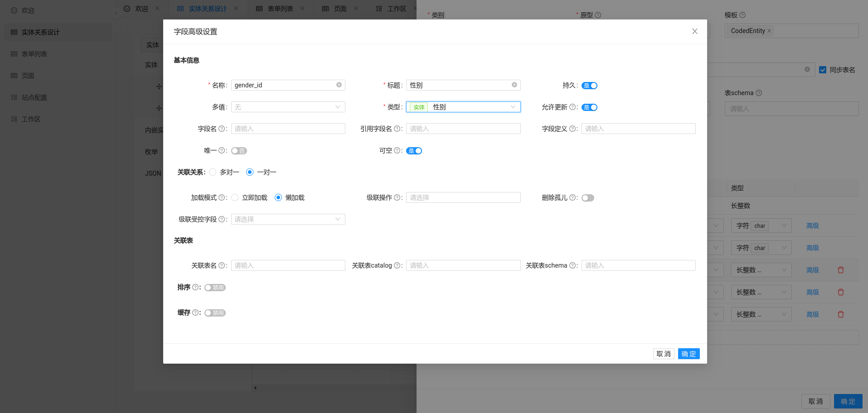
Task: Select 立即加载 loading mode
Action: tap(235, 197)
